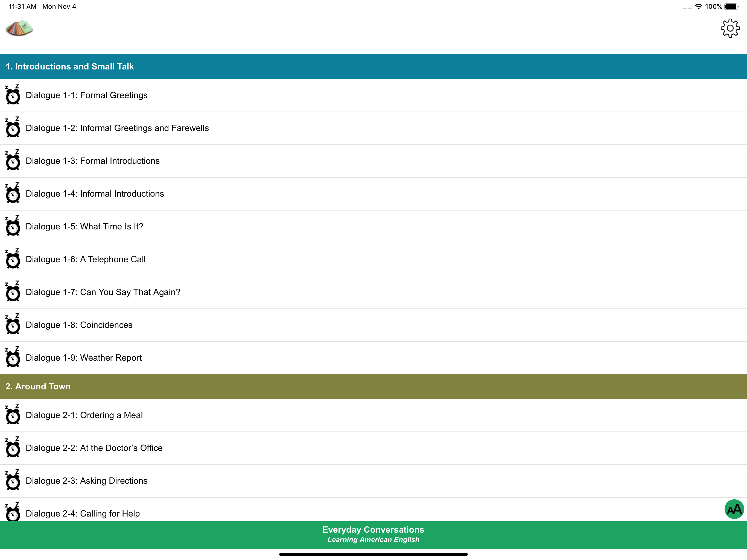Image resolution: width=747 pixels, height=560 pixels.
Task: Open the settings gear icon
Action: point(730,28)
